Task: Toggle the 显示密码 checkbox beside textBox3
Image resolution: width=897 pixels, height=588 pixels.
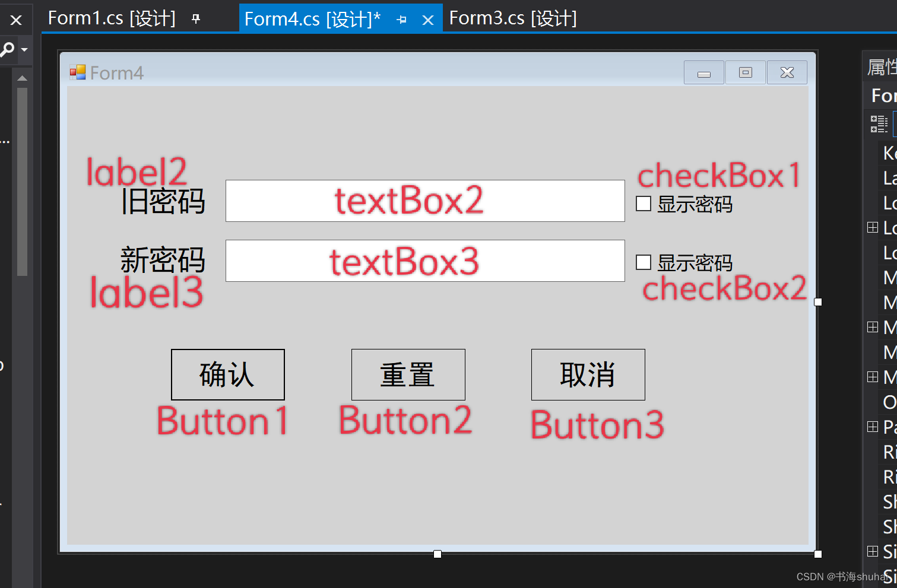Action: pos(644,262)
